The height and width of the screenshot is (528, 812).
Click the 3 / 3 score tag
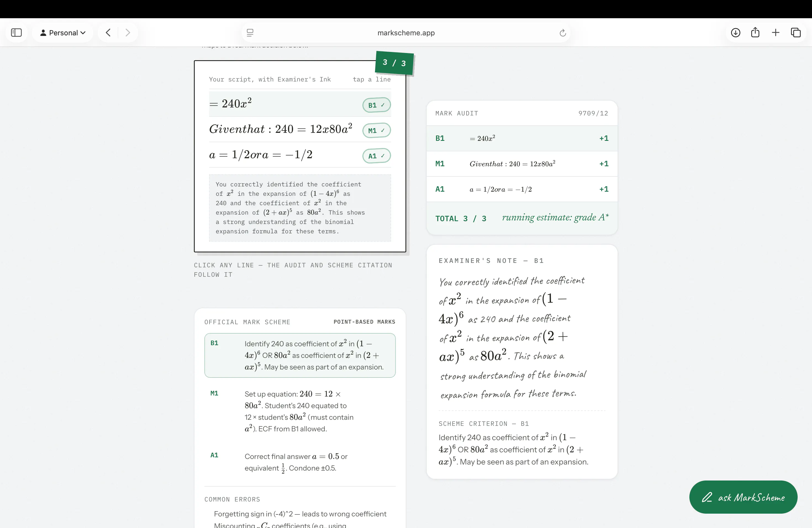pyautogui.click(x=394, y=63)
